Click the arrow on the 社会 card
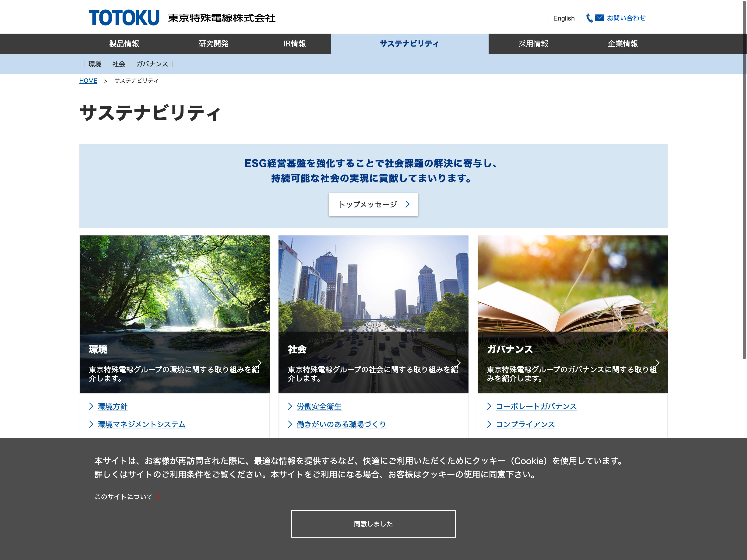747x560 pixels. (458, 363)
